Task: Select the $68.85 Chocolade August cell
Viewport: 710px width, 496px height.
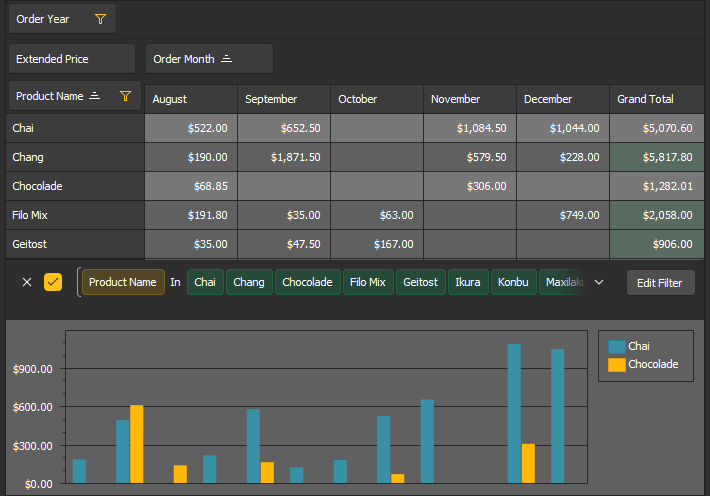Action: tap(191, 186)
